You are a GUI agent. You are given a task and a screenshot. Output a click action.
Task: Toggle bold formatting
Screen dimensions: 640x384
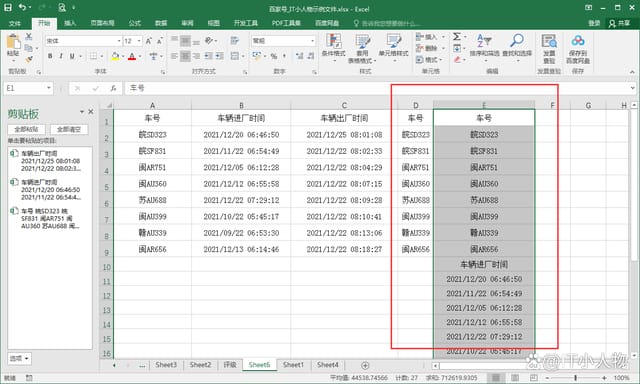tap(50, 56)
